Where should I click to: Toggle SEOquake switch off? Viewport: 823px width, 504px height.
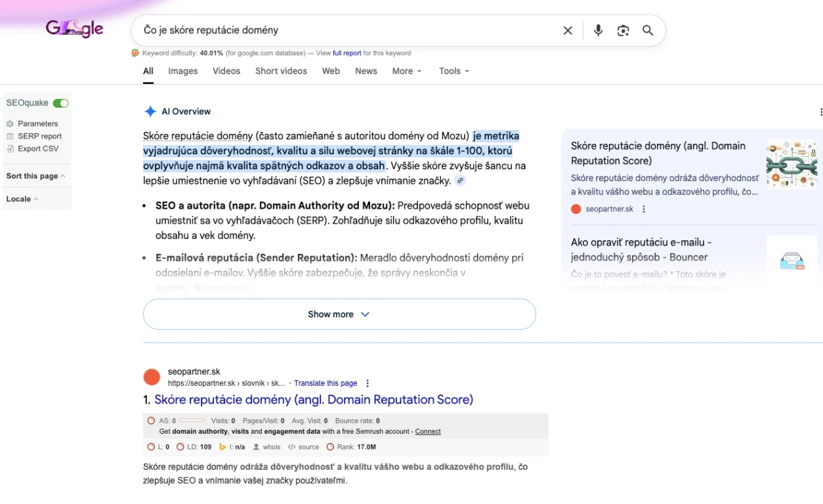[60, 103]
